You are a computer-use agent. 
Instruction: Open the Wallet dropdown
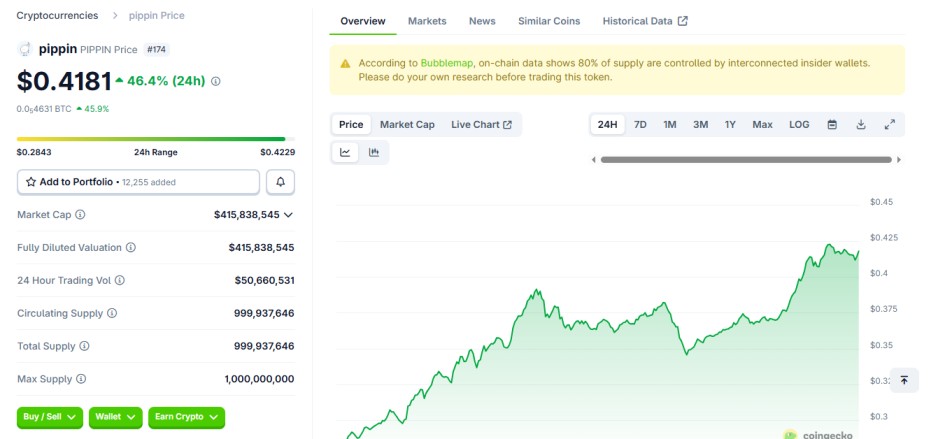pyautogui.click(x=116, y=418)
